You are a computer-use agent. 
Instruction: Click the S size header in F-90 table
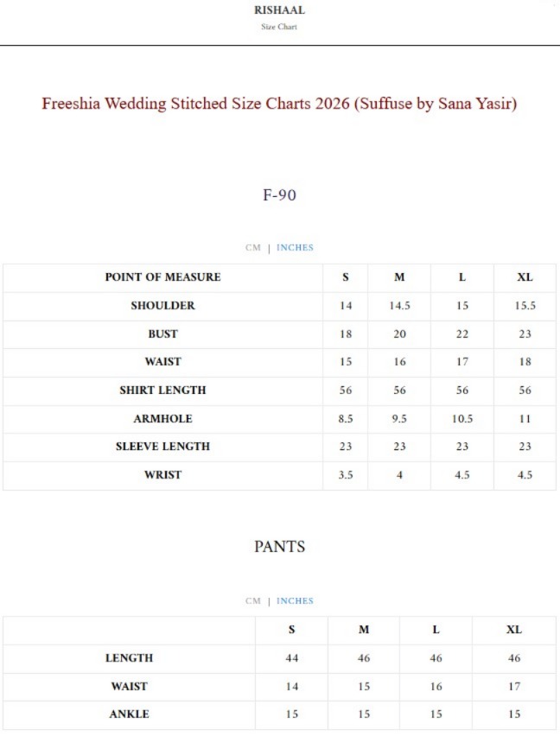(346, 277)
